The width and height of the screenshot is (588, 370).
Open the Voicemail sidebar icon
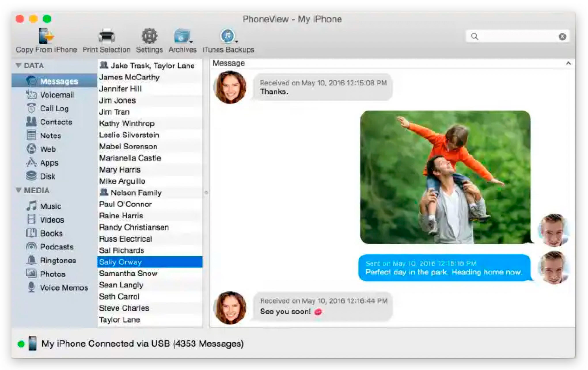31,95
